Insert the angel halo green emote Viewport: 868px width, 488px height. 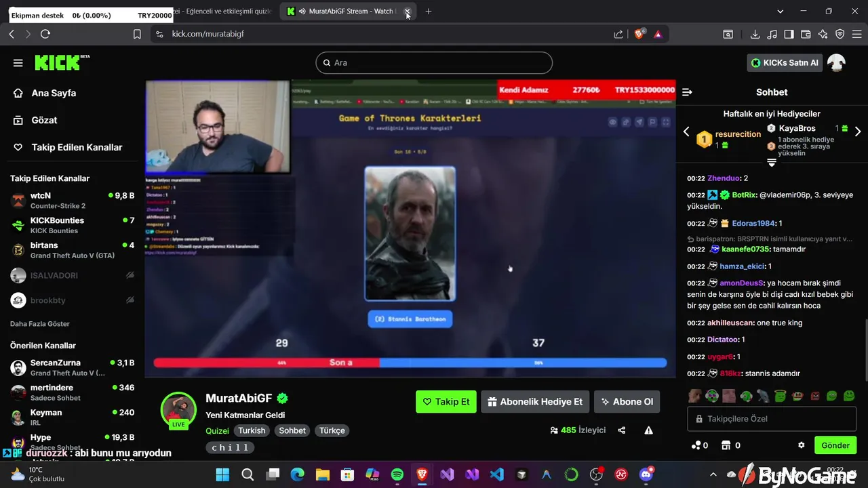point(780,396)
